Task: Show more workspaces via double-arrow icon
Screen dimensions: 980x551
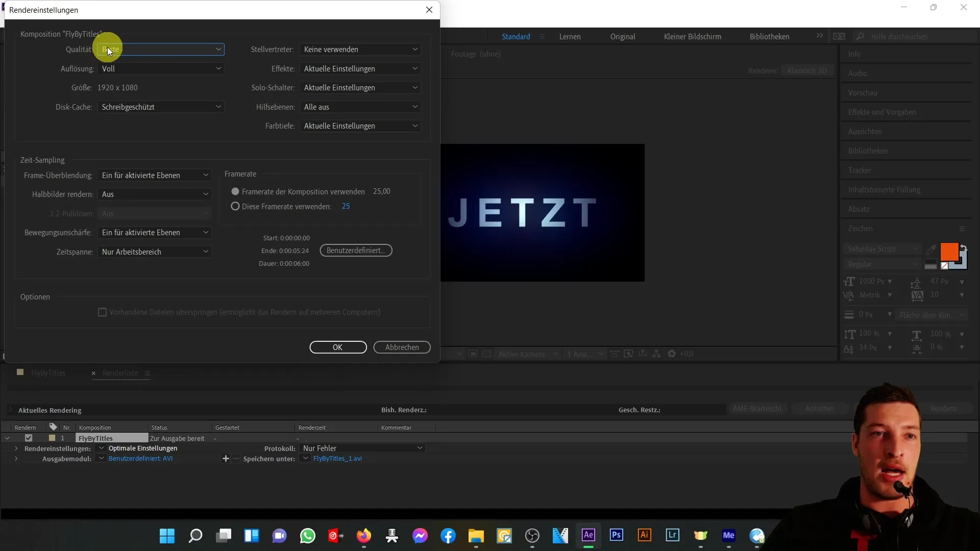Action: click(x=819, y=36)
